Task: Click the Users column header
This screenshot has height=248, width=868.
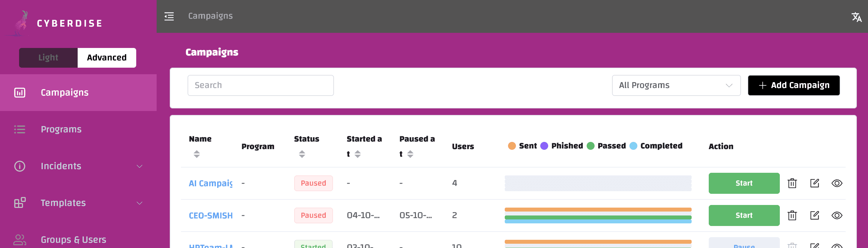Action: 463,147
